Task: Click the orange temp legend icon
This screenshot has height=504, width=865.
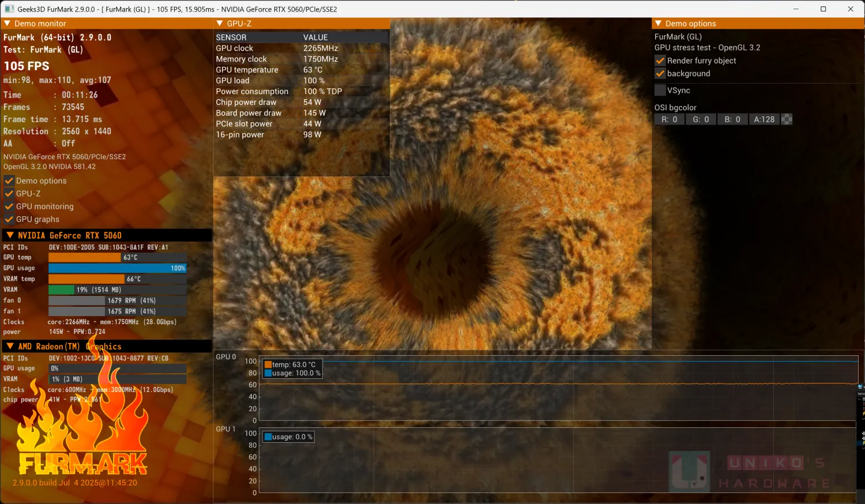Action: coord(268,364)
